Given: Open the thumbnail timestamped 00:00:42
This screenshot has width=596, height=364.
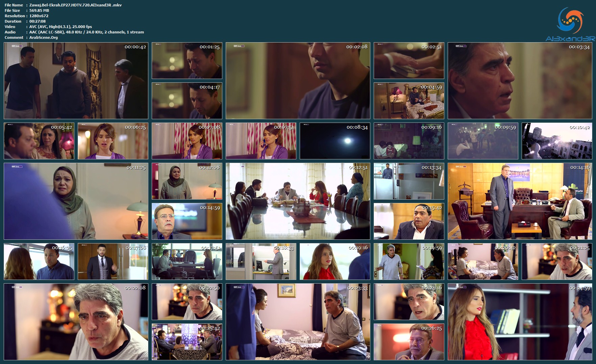Looking at the screenshot, I should pos(76,81).
